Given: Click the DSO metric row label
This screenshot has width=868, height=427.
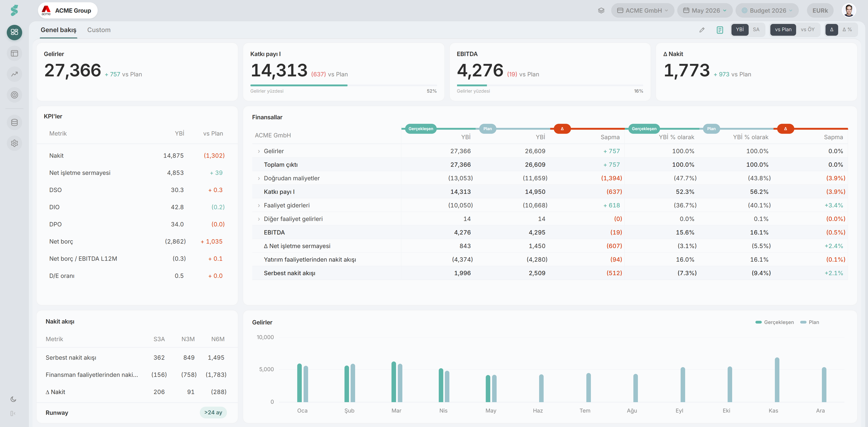Looking at the screenshot, I should (x=56, y=190).
